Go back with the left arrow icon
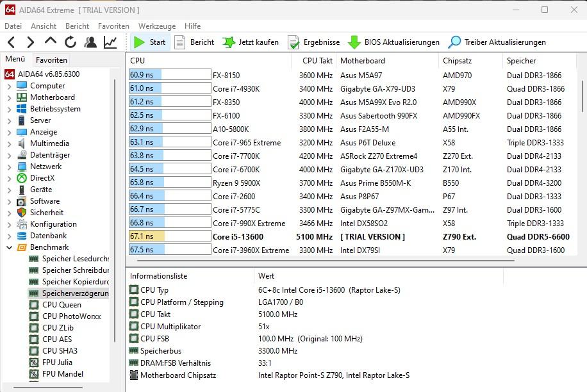The width and height of the screenshot is (587, 392). tap(12, 42)
